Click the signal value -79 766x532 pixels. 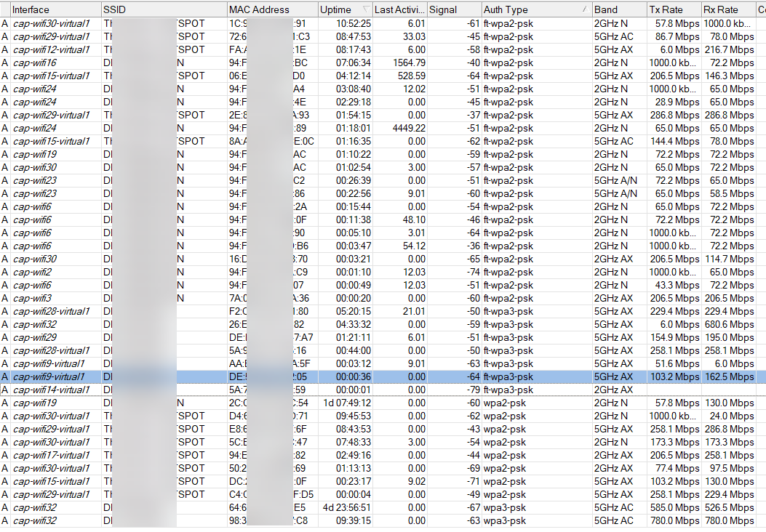(x=474, y=390)
